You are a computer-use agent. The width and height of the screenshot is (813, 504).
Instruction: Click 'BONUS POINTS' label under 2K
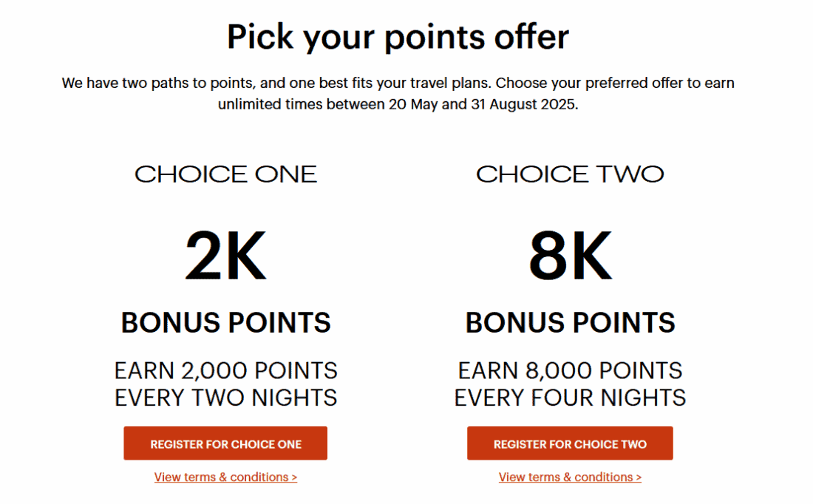point(225,323)
